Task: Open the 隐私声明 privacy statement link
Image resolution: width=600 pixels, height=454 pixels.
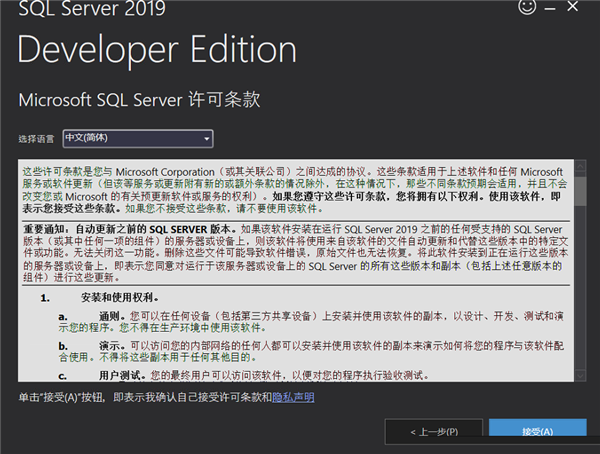Action: [x=293, y=397]
